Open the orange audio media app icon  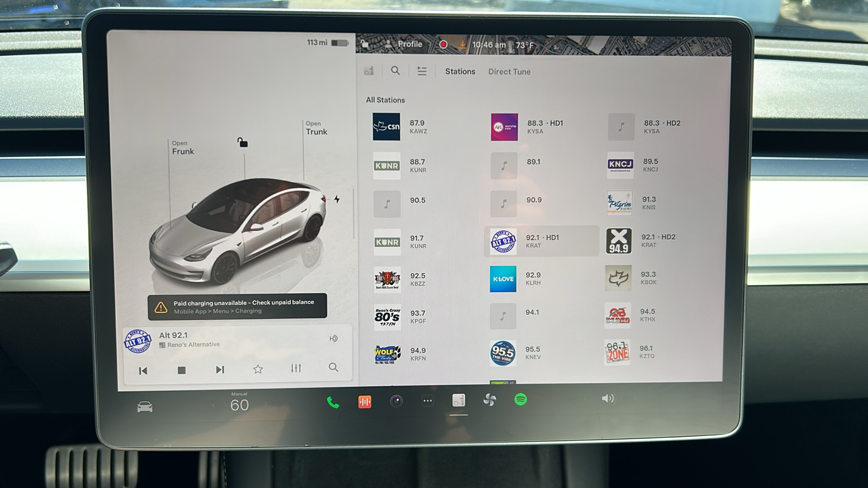365,402
